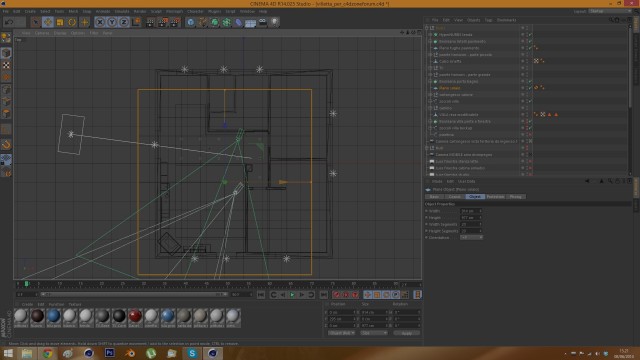Open the Size mode dropdown in Coordinates
The width and height of the screenshot is (640, 360).
(374, 333)
